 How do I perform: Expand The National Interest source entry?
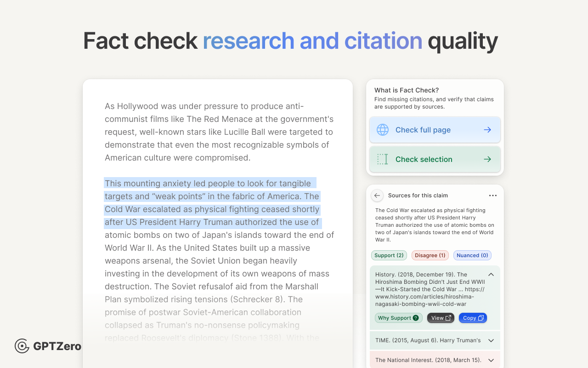(491, 360)
